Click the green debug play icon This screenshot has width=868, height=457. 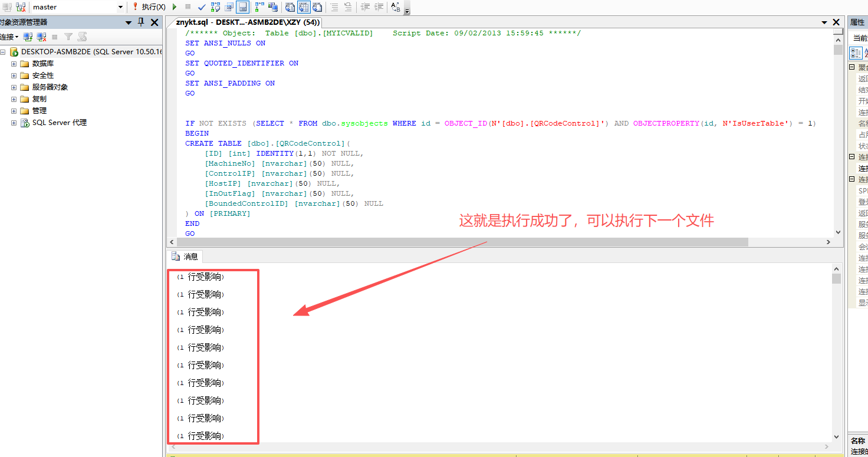coord(175,7)
